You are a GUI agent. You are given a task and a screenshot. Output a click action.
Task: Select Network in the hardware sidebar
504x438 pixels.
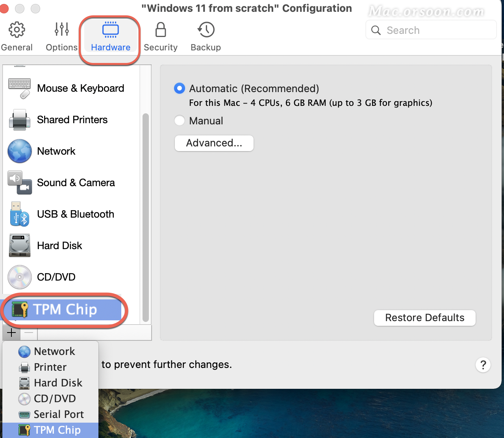click(71, 151)
